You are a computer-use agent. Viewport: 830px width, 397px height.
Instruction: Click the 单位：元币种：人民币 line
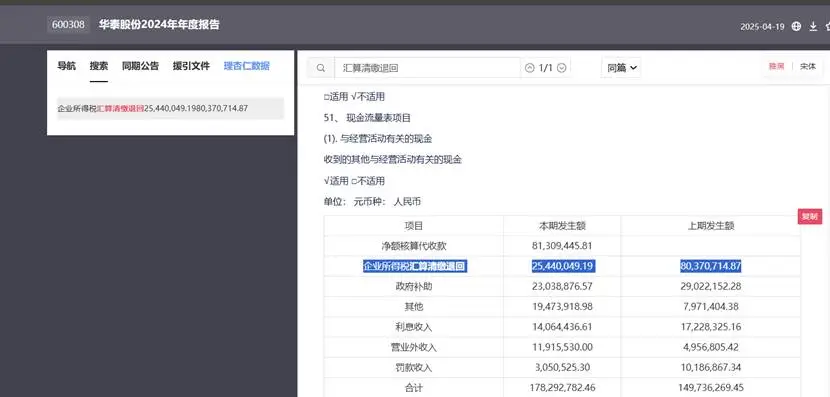[372, 202]
